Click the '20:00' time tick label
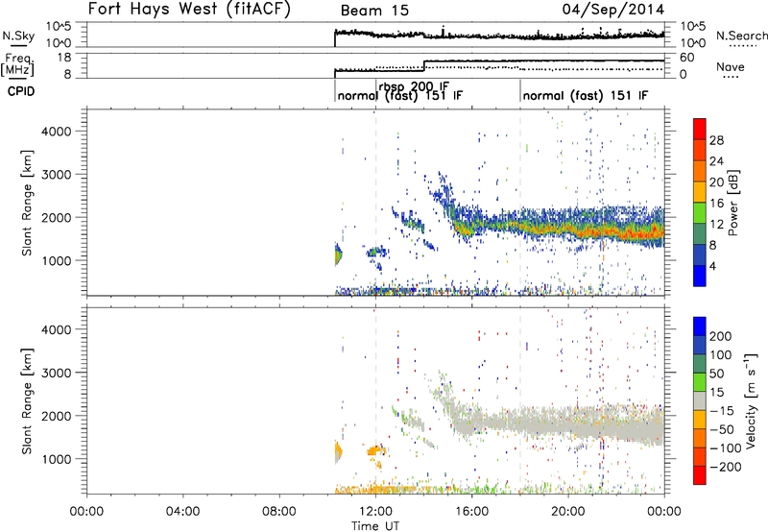Viewport: 768px width, 532px height. [x=567, y=512]
